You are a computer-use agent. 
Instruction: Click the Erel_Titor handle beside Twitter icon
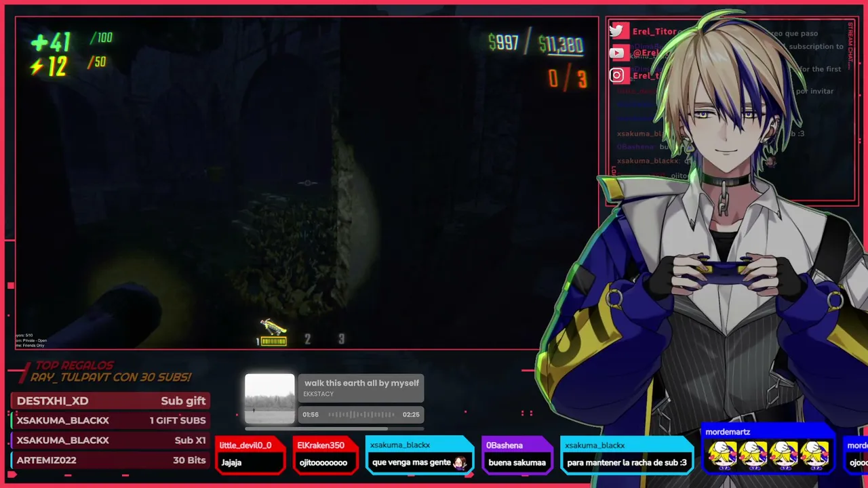click(654, 31)
